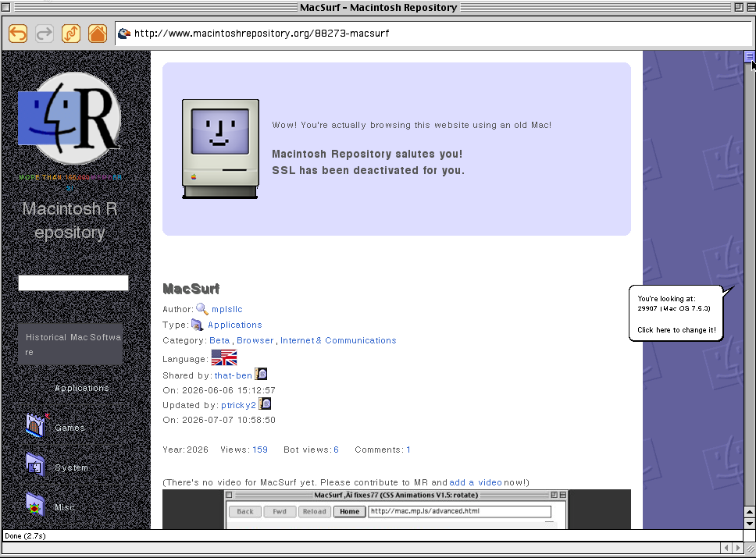Open that-ben user profile link
Screen dimensions: 756x558
click(x=234, y=375)
